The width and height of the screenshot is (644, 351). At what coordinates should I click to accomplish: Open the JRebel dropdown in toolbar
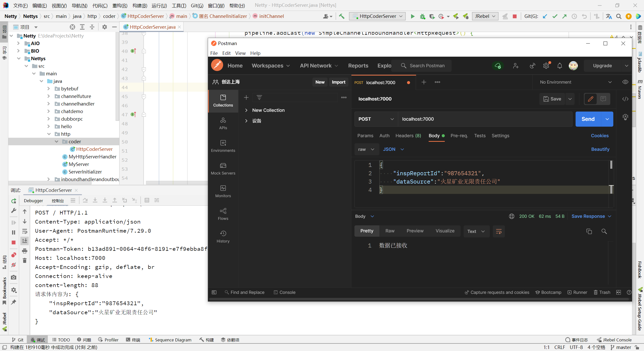coord(485,16)
